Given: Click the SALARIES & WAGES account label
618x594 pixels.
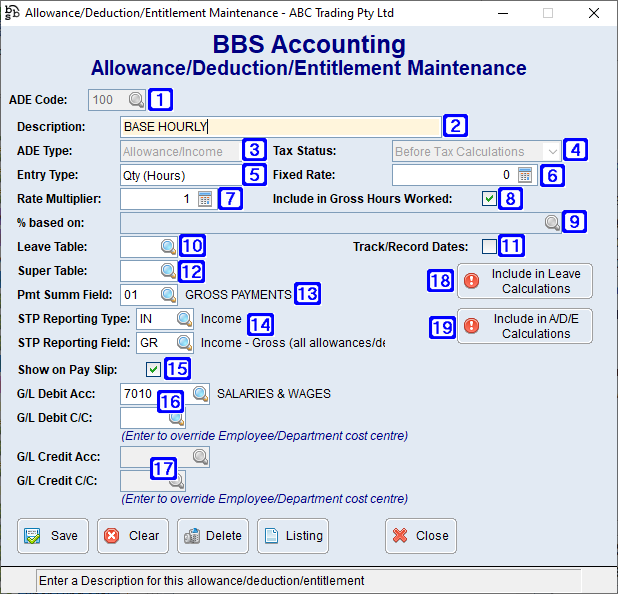Looking at the screenshot, I should coord(274,394).
